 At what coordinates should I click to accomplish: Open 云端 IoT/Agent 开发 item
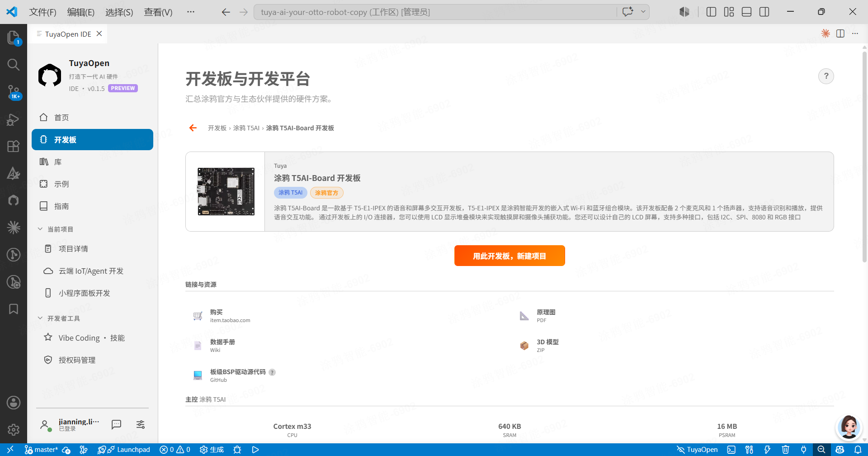tap(92, 271)
